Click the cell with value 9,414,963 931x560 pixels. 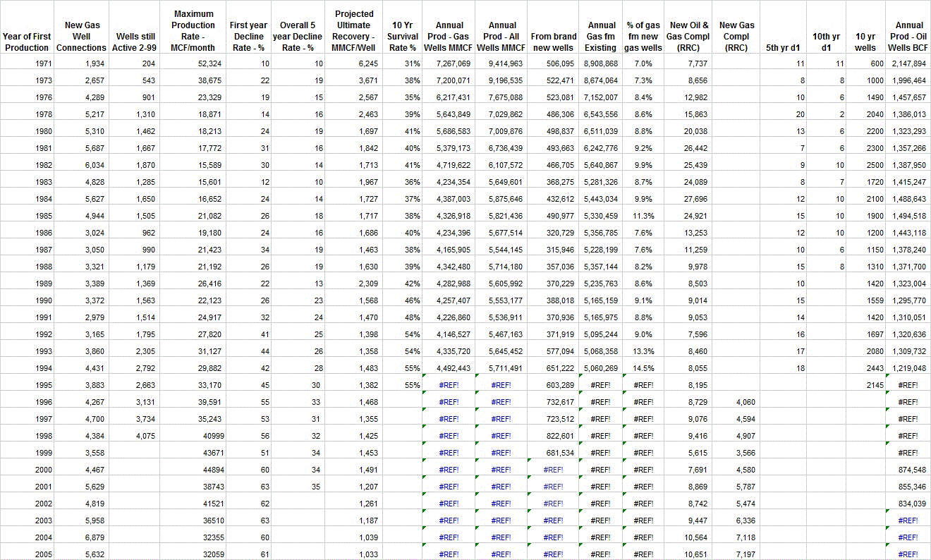[x=502, y=63]
